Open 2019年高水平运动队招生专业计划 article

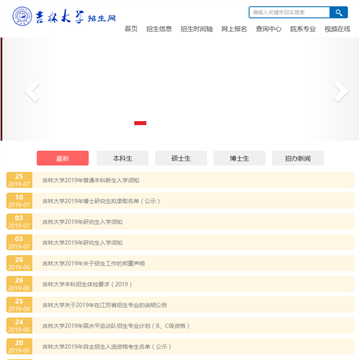(x=116, y=326)
